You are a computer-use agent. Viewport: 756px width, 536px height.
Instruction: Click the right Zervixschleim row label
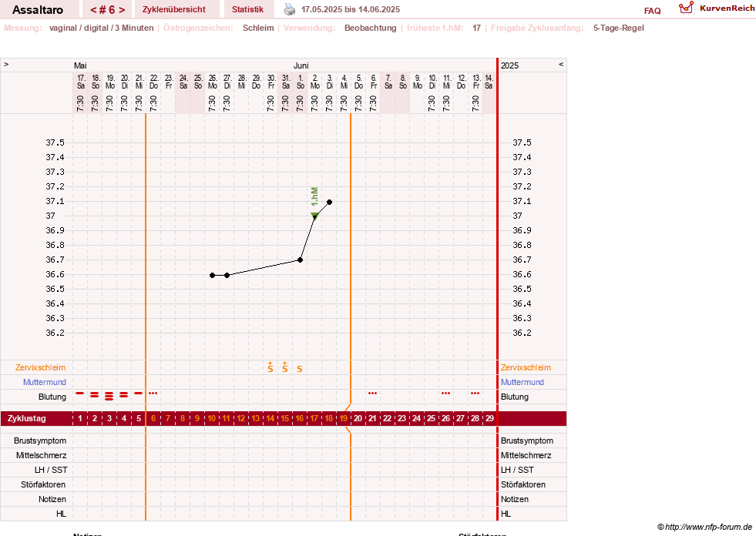point(526,367)
